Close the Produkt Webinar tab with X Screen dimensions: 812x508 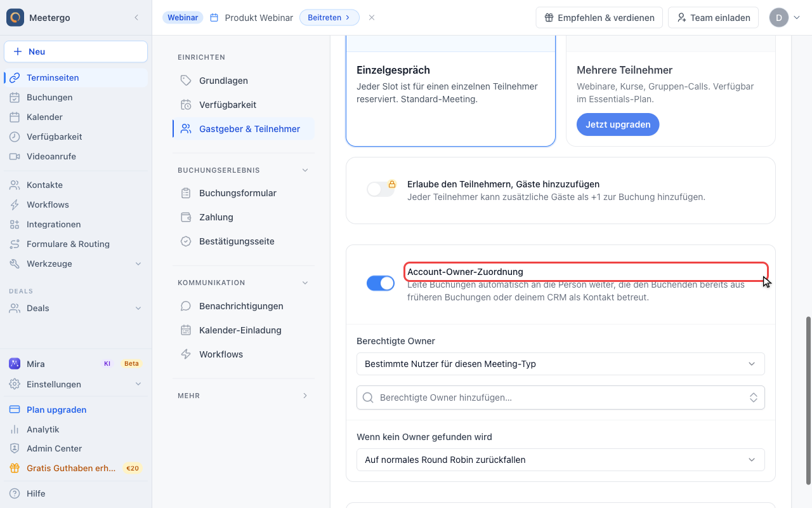click(372, 18)
